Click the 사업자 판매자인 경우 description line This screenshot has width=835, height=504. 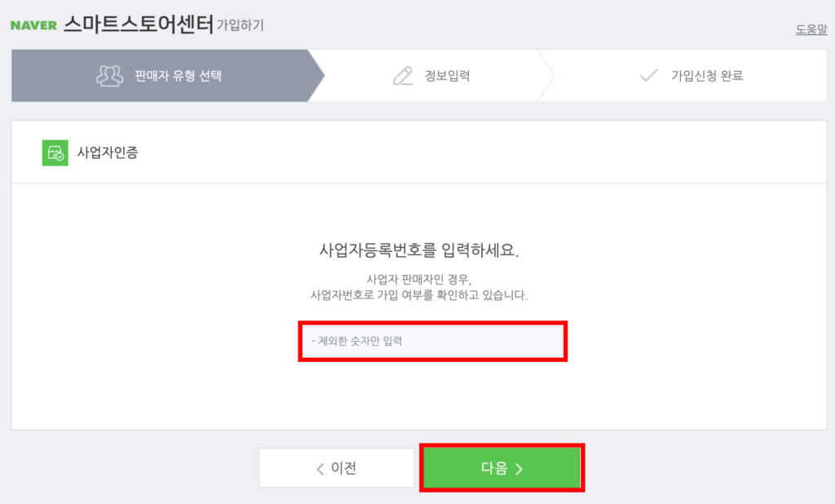coord(419,279)
